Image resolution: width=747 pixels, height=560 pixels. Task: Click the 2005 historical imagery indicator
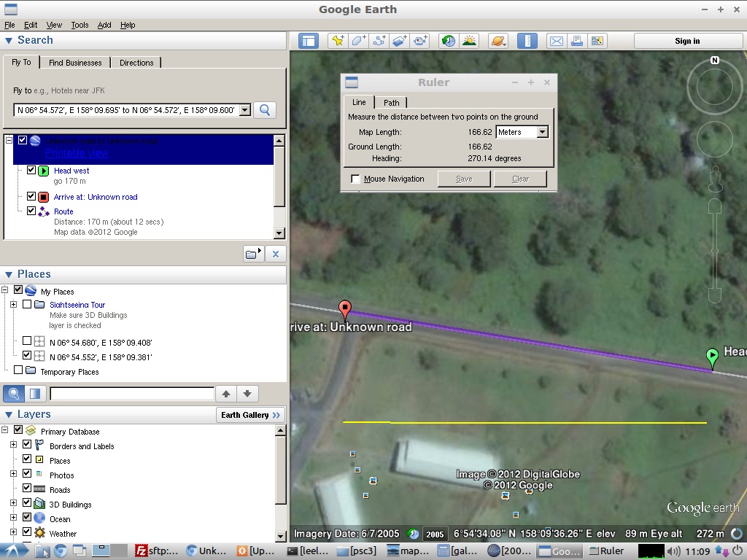coord(435,534)
